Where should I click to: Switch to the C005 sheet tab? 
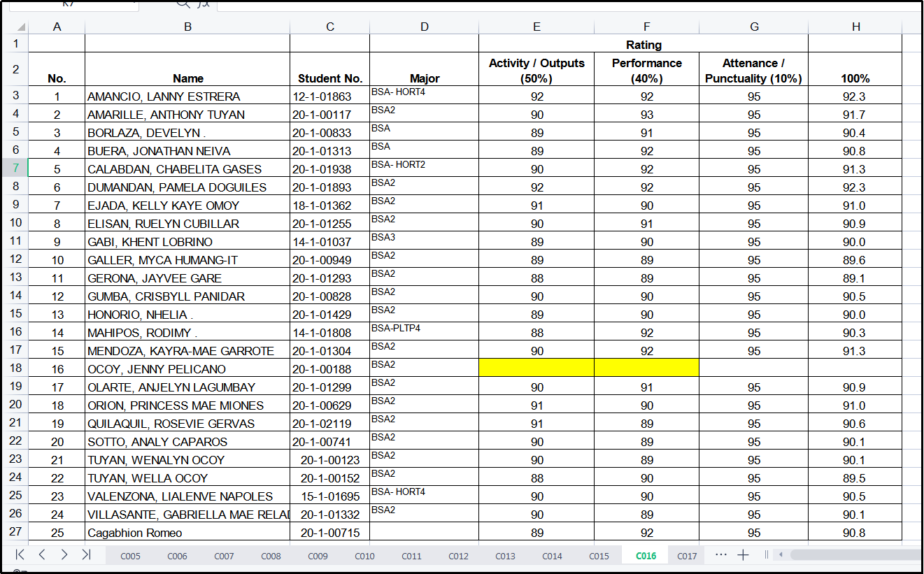[x=130, y=557]
